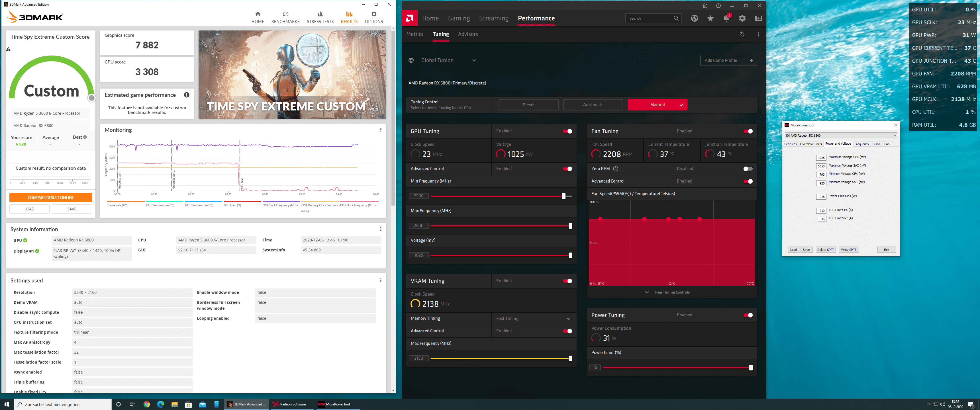This screenshot has height=410, width=980.
Task: Toggle Power Tuning enabled switch
Action: point(748,315)
